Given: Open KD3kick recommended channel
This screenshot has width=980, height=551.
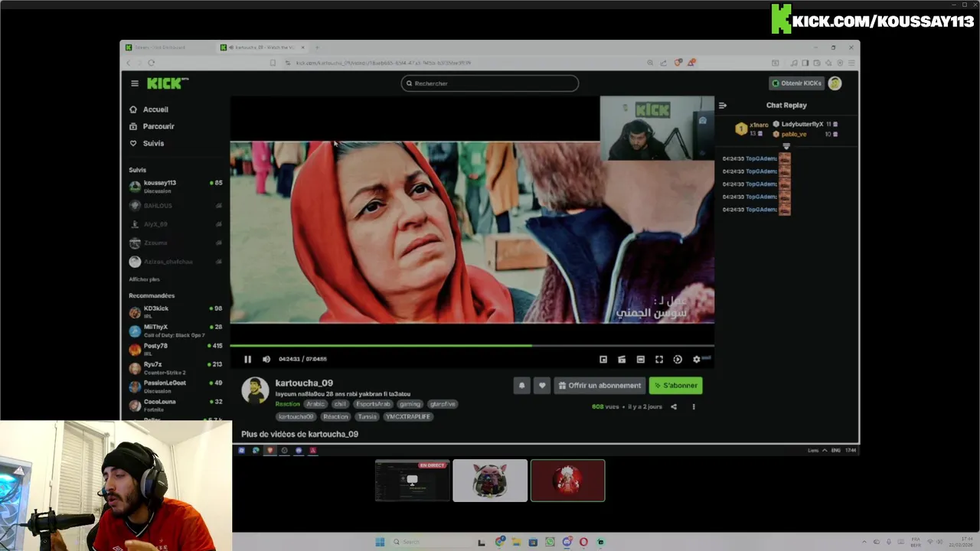Looking at the screenshot, I should [175, 311].
